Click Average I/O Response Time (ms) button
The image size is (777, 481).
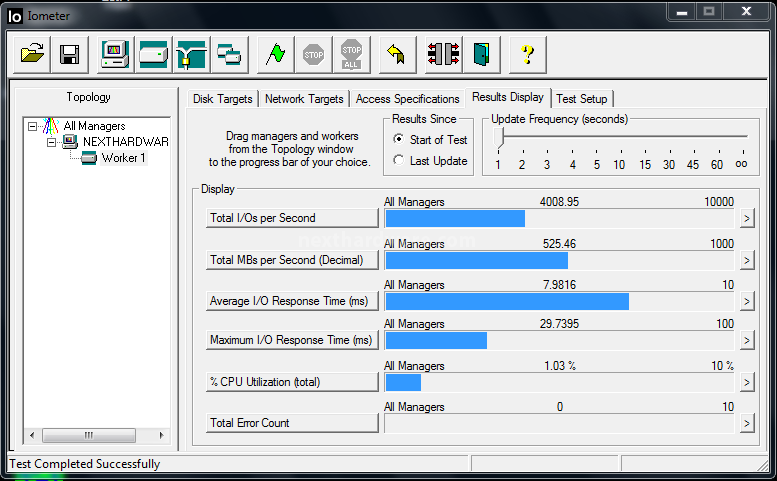(292, 302)
